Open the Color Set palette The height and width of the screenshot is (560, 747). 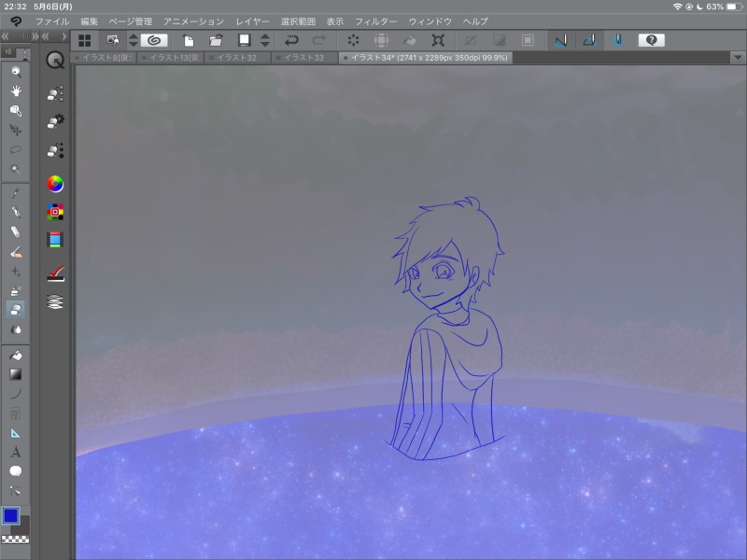55,212
